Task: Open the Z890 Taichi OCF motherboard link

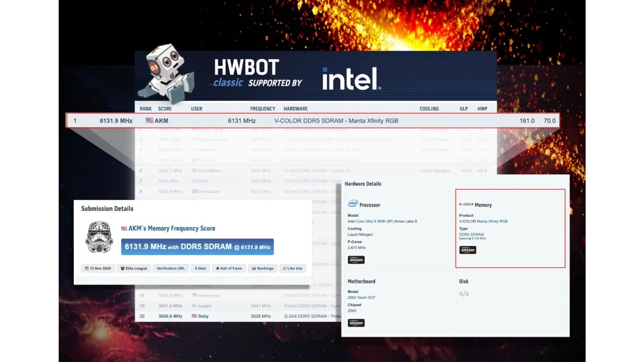Action: tap(361, 298)
